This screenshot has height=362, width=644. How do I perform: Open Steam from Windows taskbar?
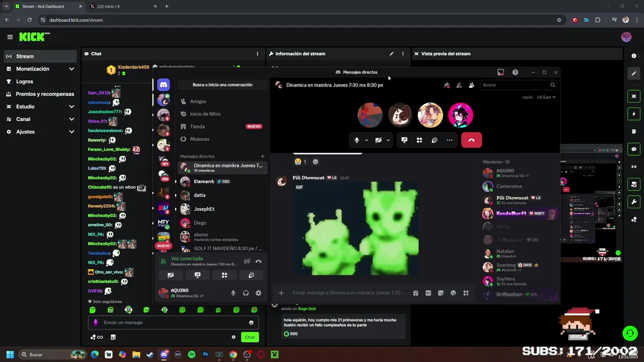pyautogui.click(x=150, y=354)
